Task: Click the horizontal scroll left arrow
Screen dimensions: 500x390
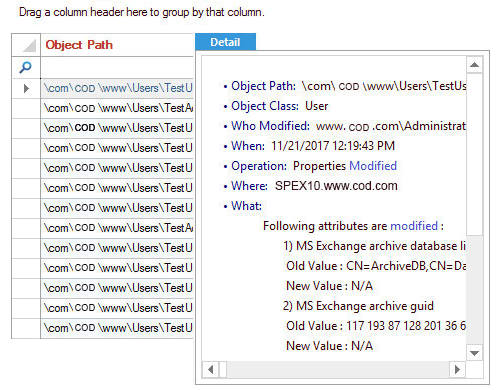Action: click(x=210, y=369)
